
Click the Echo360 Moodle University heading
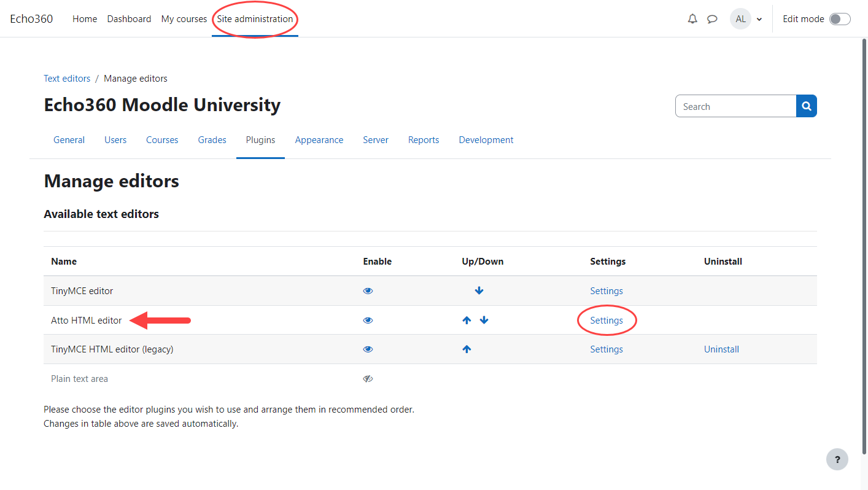pos(162,105)
